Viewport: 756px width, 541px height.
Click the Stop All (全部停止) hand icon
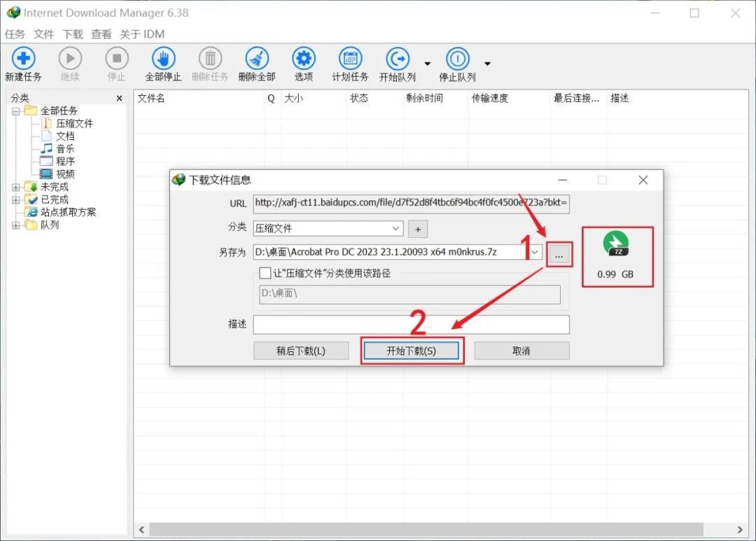pyautogui.click(x=163, y=58)
